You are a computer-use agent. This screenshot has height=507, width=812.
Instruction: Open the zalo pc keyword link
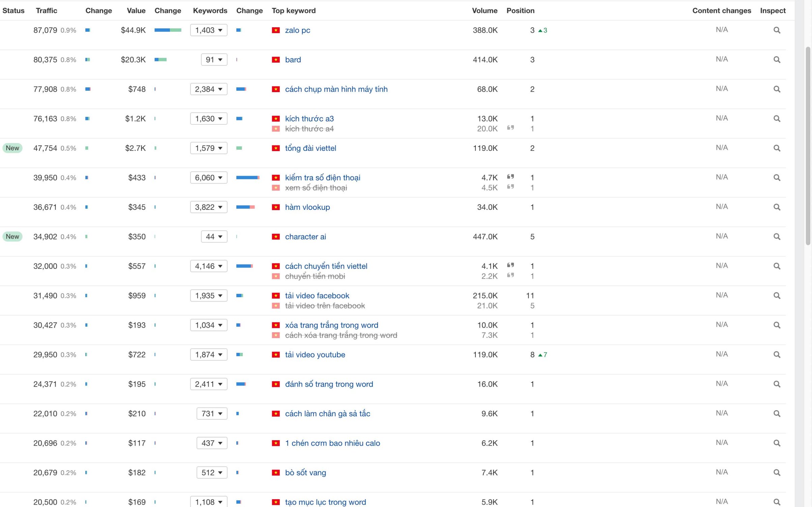point(297,30)
